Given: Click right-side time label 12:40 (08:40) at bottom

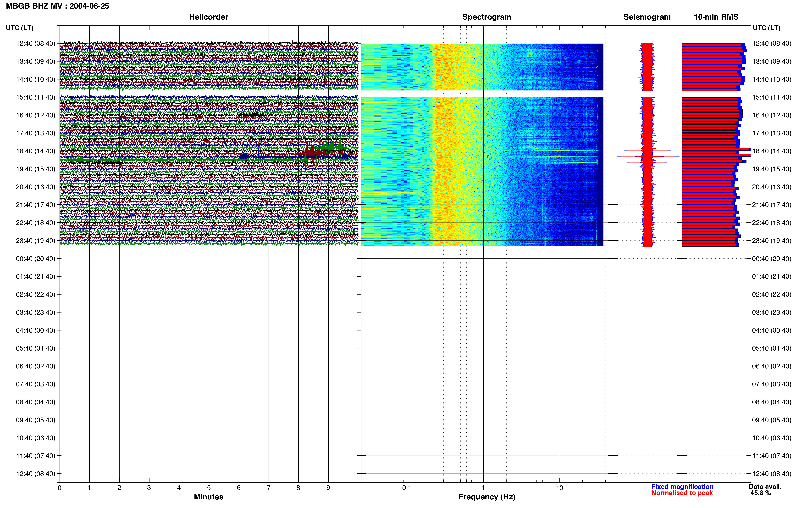Looking at the screenshot, I should tap(772, 474).
